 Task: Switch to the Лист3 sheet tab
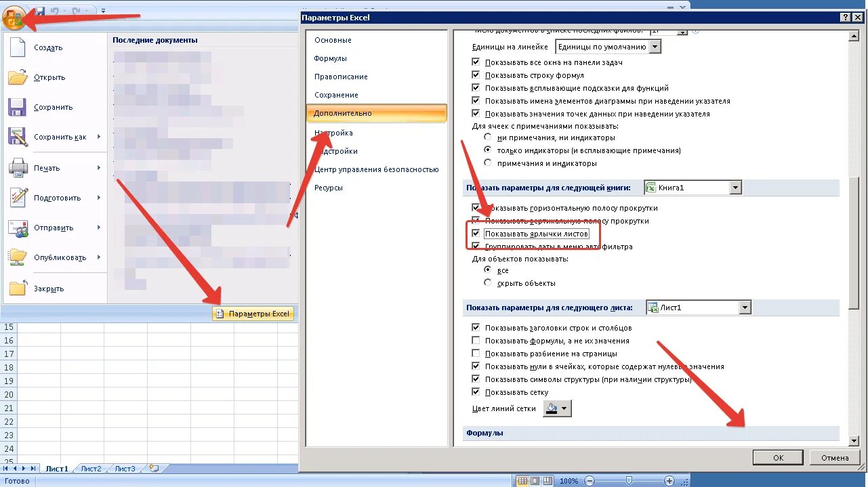point(125,469)
